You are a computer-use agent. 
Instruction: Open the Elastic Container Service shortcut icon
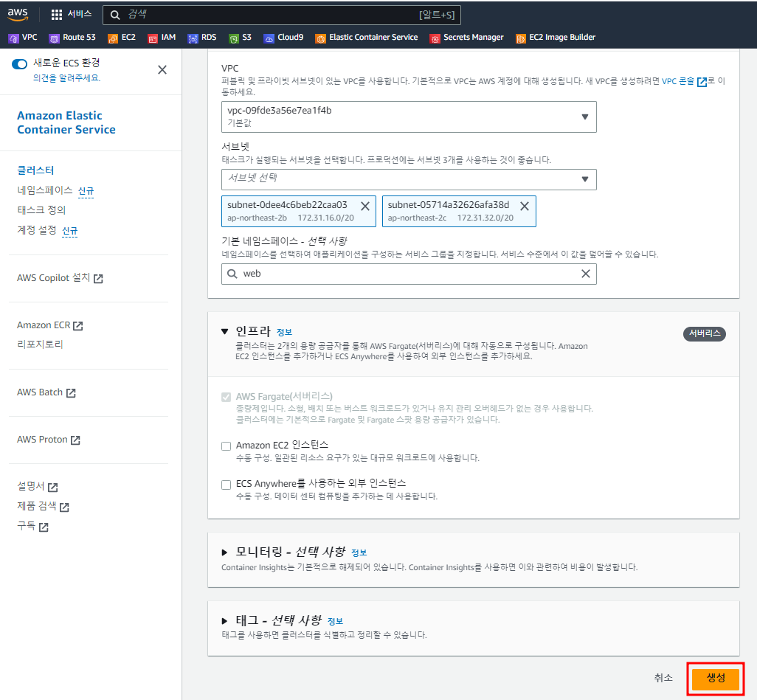point(320,38)
